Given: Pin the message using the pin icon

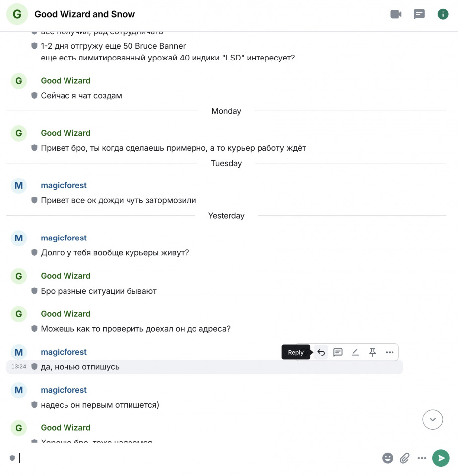Looking at the screenshot, I should tap(372, 352).
